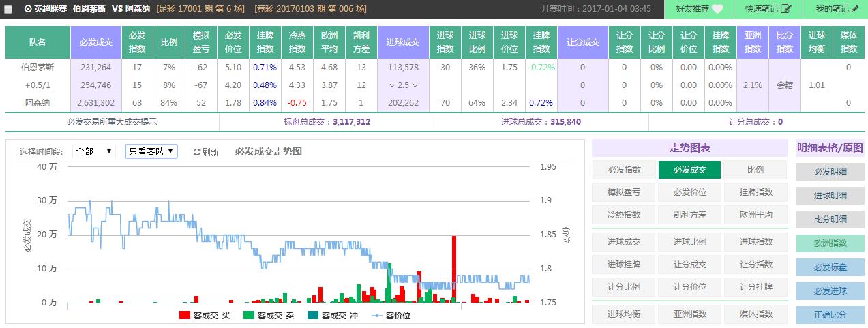Click the 亚洲指数 purple column header

pos(753,42)
